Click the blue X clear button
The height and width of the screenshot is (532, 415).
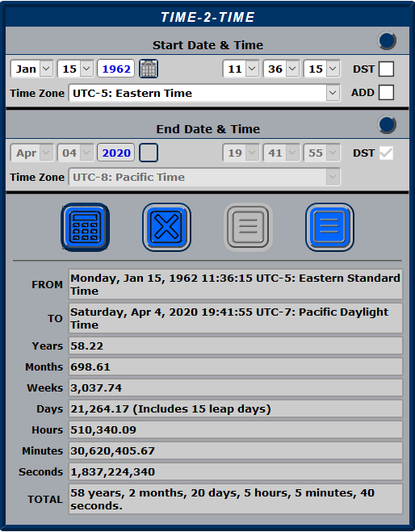click(166, 227)
